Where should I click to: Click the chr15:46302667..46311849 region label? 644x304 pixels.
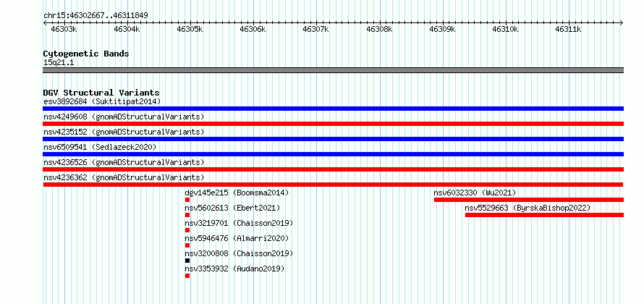coord(96,16)
